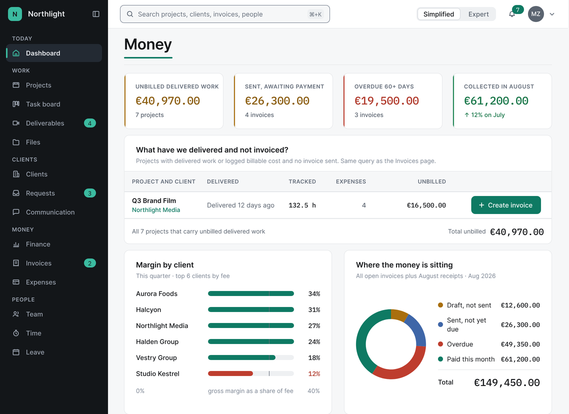
Task: Go to the Requests page
Action: point(54,193)
